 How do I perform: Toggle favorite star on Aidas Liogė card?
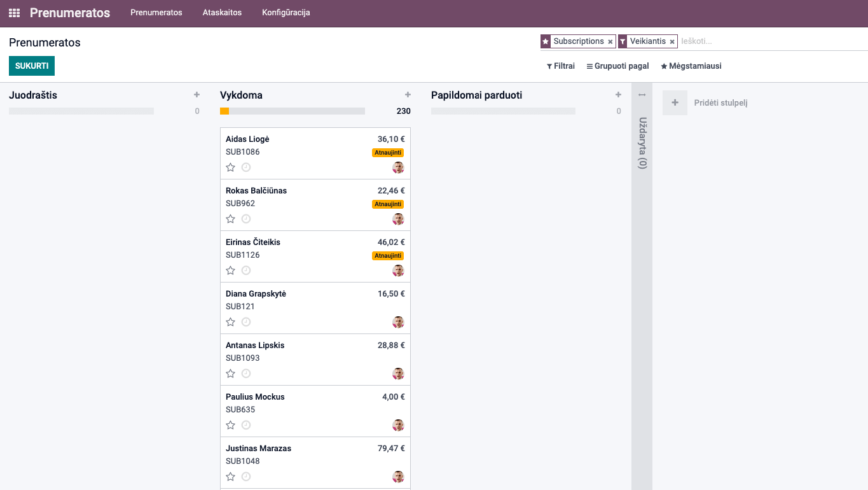click(231, 167)
